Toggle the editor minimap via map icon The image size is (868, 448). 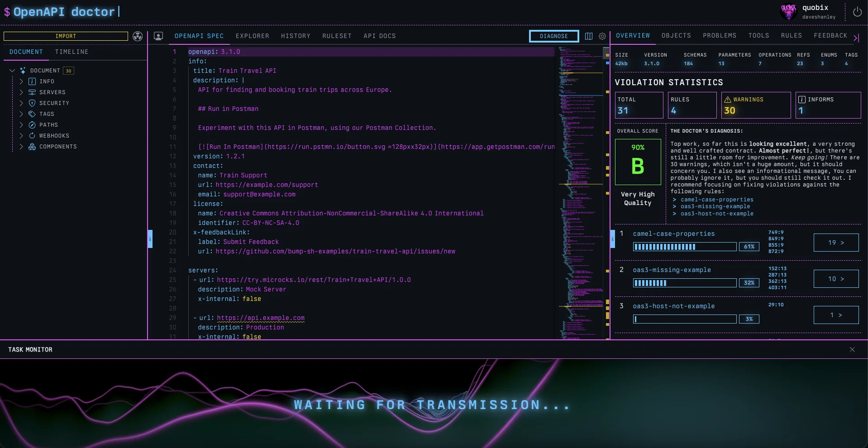point(589,36)
